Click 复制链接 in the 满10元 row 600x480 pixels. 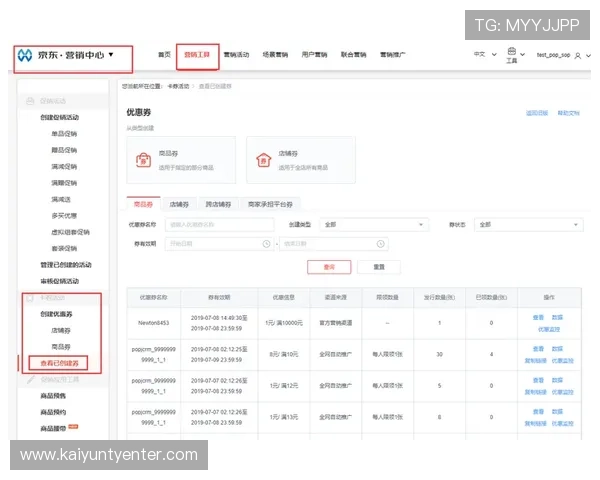click(x=535, y=361)
